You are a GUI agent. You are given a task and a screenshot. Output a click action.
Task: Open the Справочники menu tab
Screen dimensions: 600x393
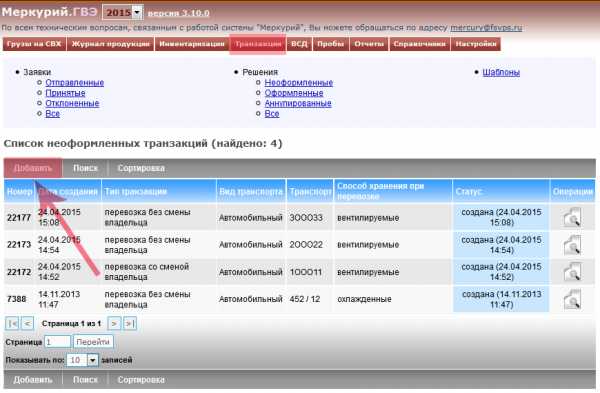click(x=419, y=44)
